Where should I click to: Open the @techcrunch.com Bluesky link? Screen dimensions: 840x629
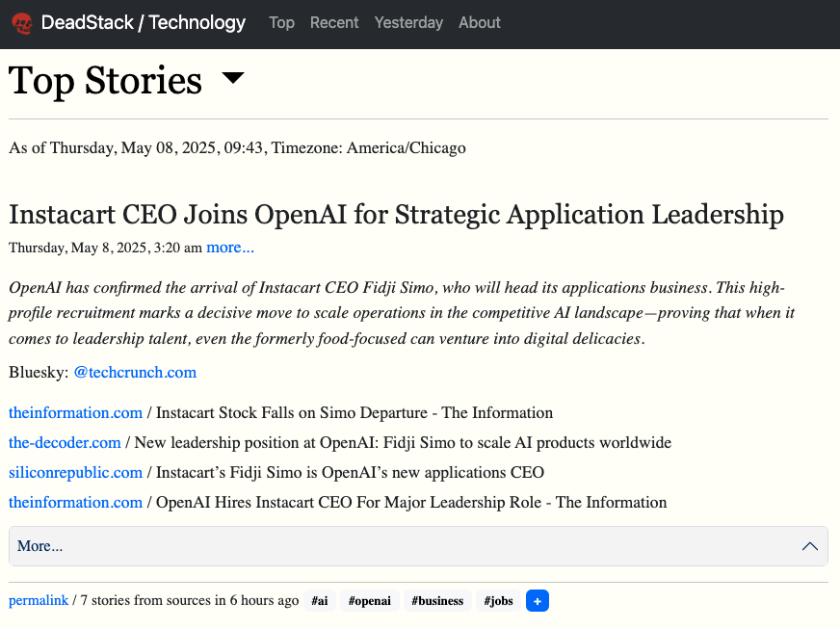tap(135, 372)
